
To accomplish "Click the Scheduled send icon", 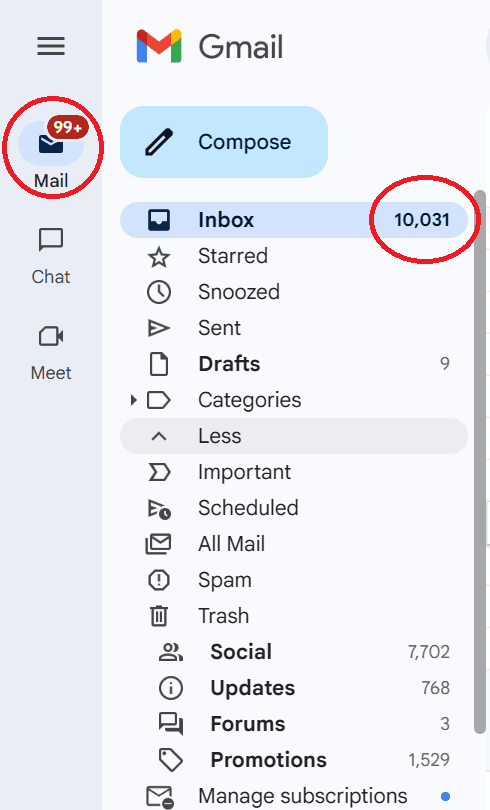I will (x=159, y=508).
